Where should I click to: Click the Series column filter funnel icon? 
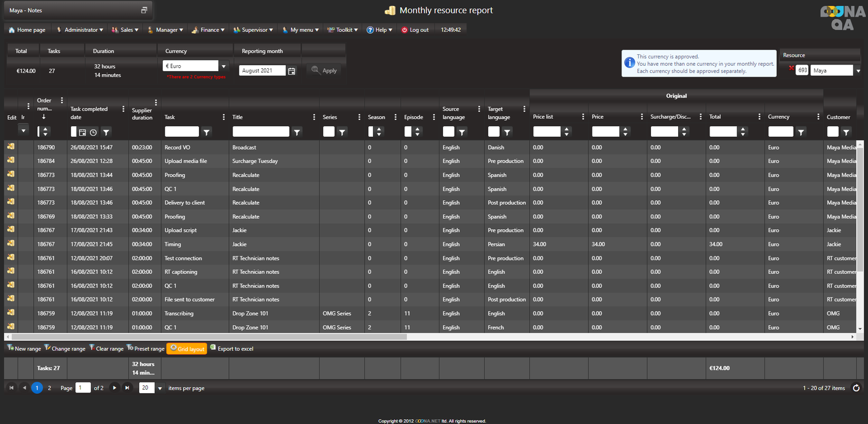pos(342,131)
